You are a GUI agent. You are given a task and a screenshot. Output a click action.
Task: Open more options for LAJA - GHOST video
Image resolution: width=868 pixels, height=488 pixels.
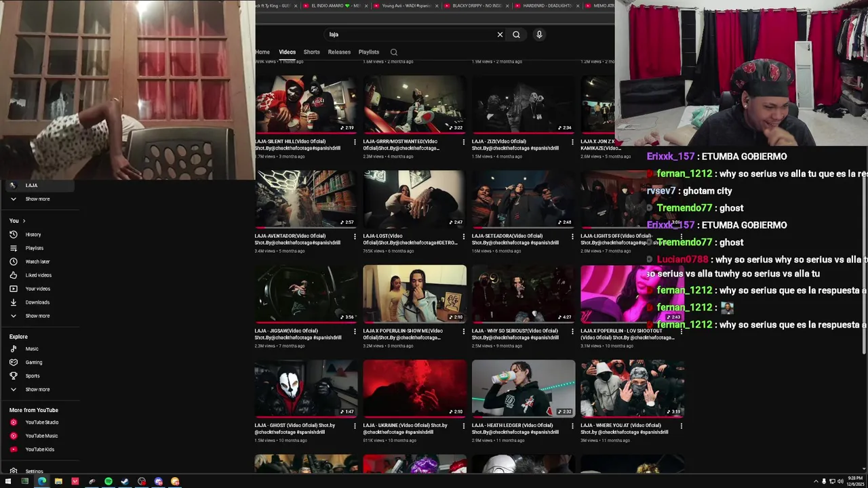point(355,426)
